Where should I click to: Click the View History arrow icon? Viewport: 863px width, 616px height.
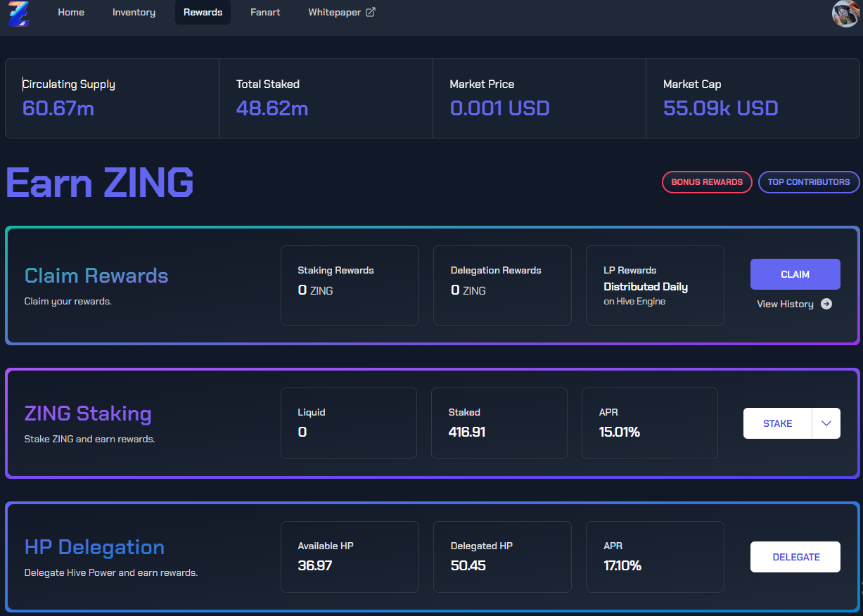(826, 304)
